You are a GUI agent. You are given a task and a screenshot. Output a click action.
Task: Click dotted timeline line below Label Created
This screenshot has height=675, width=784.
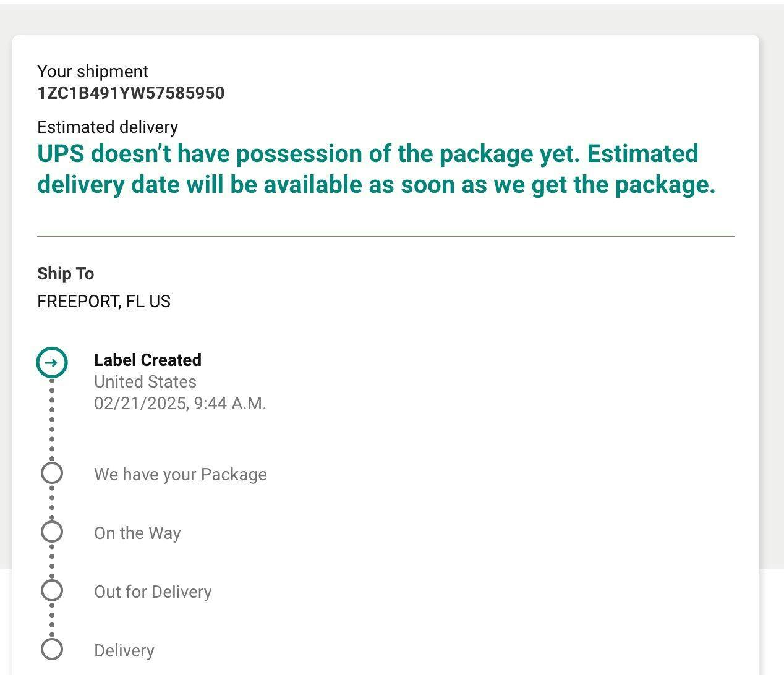click(x=52, y=420)
